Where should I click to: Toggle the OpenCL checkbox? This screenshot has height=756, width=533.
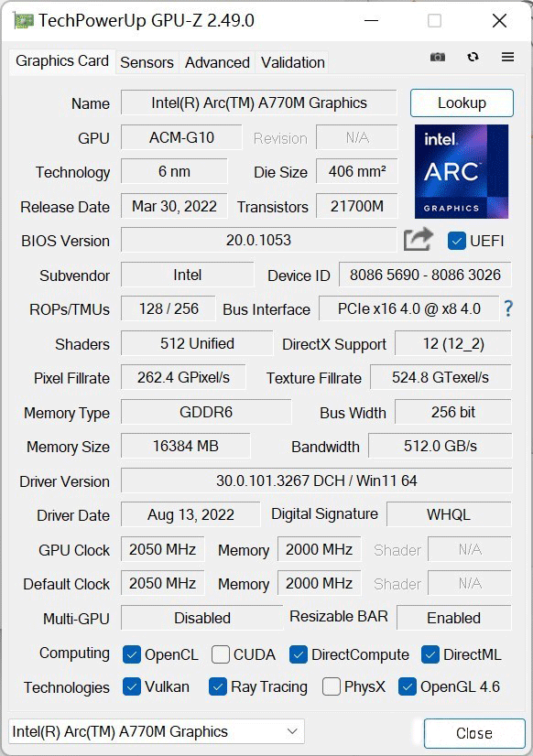131,654
